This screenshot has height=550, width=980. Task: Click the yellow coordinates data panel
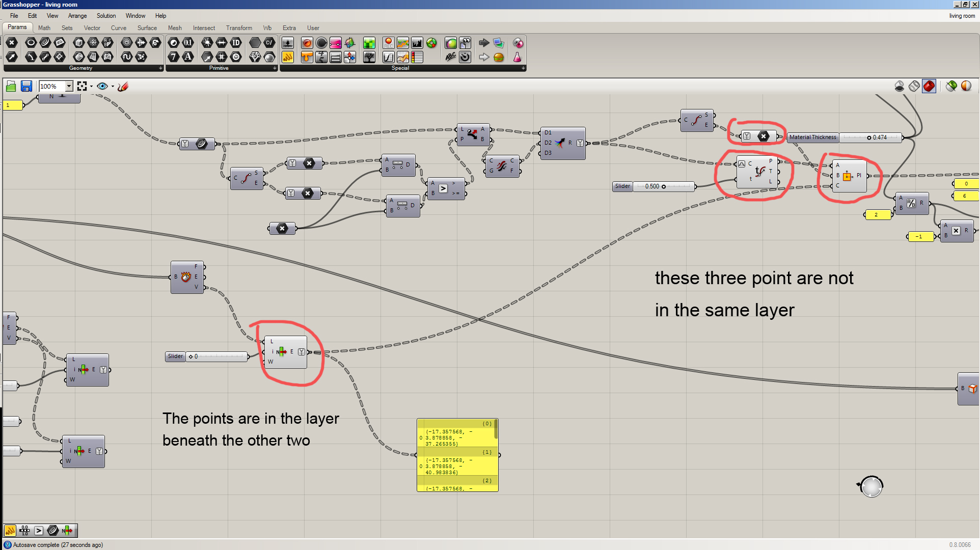tap(456, 455)
